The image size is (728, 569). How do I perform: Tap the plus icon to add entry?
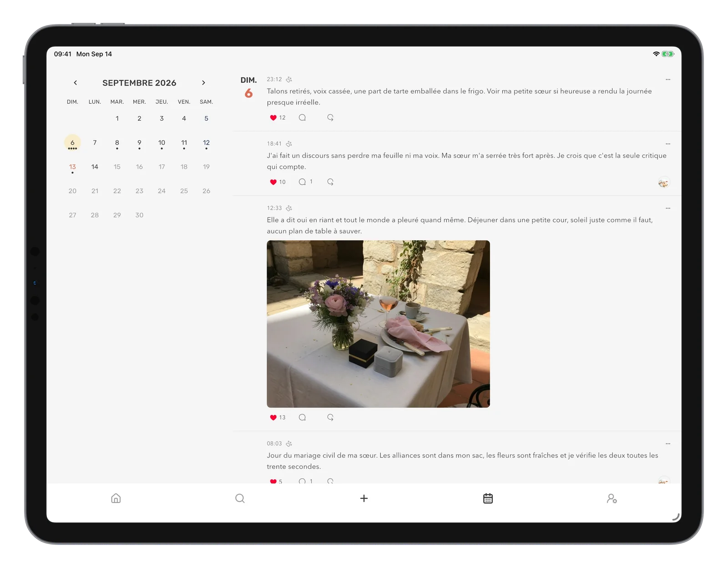pyautogui.click(x=364, y=499)
